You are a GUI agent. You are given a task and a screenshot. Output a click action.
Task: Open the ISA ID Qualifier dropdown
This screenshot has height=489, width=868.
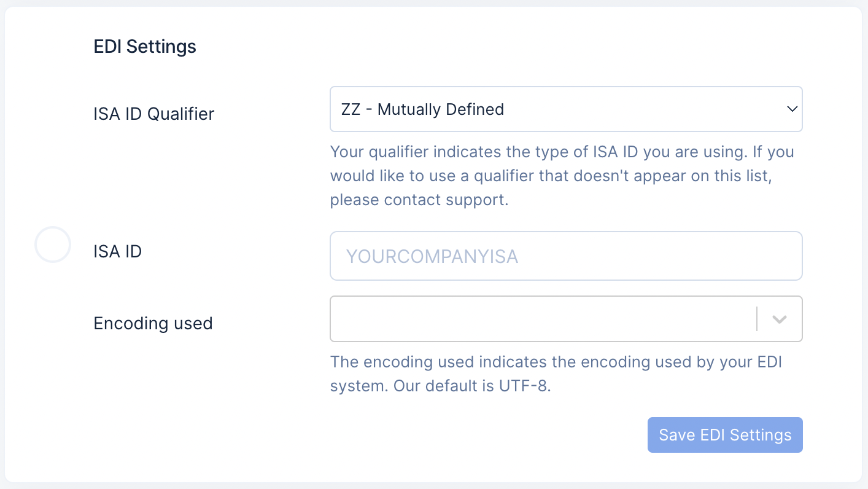565,109
